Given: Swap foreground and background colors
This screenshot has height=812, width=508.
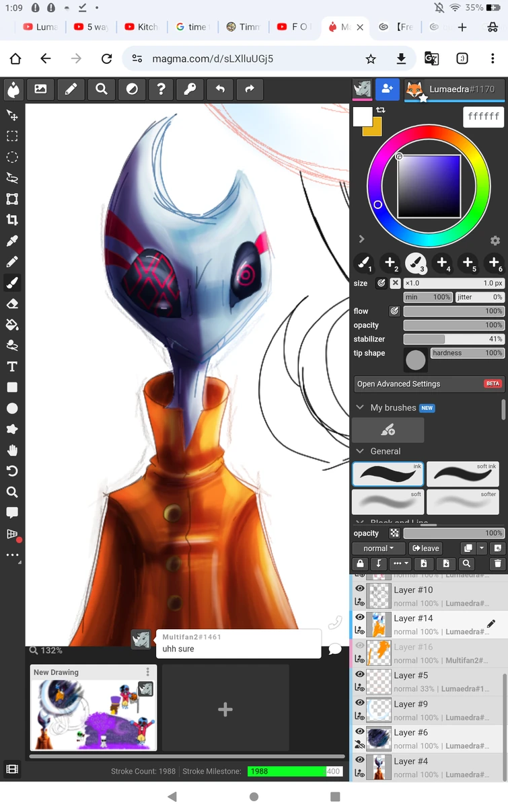Looking at the screenshot, I should point(380,110).
